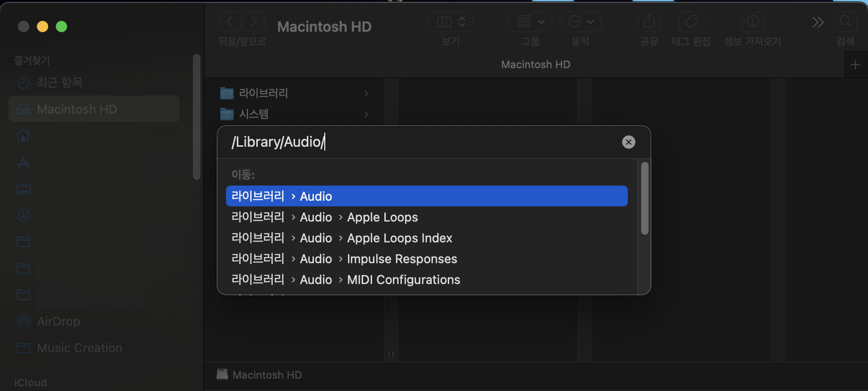Click the Applications icon in sidebar
The image size is (868, 391).
(24, 162)
